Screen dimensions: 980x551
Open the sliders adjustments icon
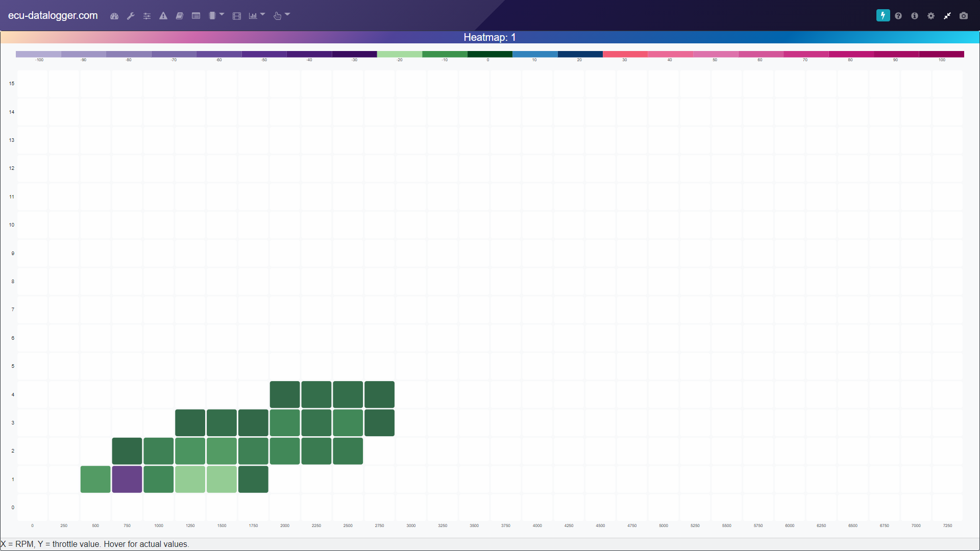pyautogui.click(x=147, y=16)
